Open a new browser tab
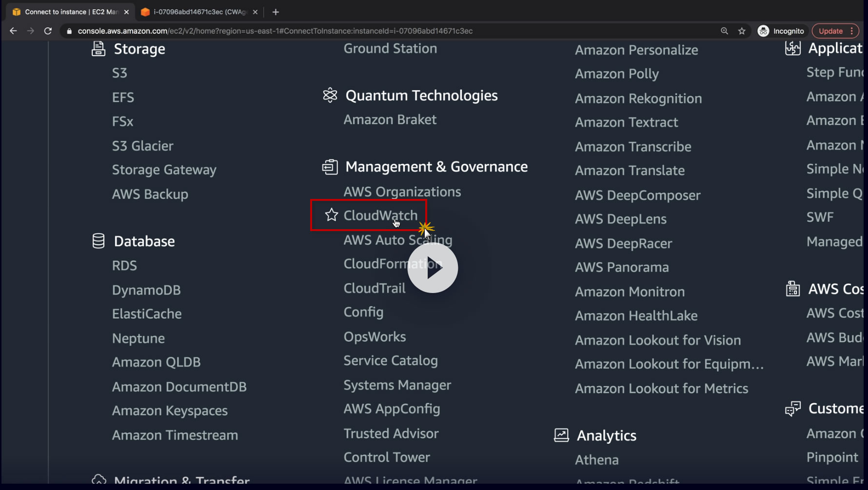The width and height of the screenshot is (868, 490). [x=276, y=12]
